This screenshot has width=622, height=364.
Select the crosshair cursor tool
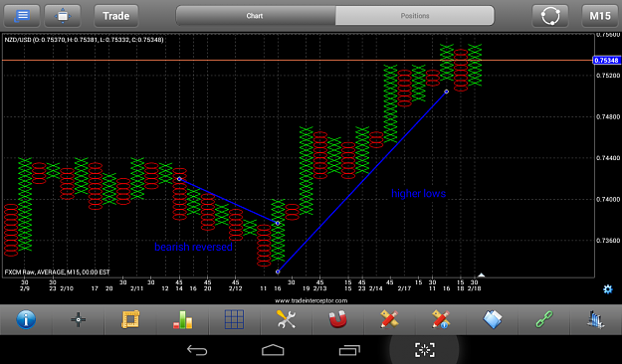click(79, 319)
